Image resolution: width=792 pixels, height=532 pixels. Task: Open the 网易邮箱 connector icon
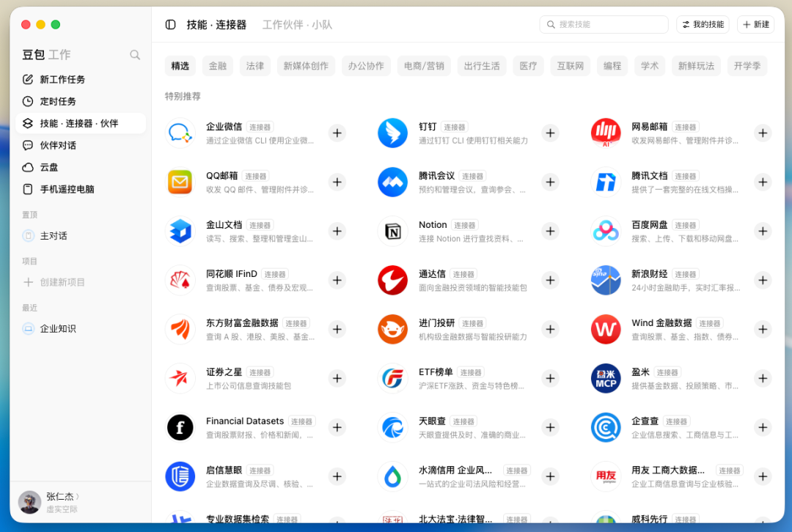pos(606,133)
